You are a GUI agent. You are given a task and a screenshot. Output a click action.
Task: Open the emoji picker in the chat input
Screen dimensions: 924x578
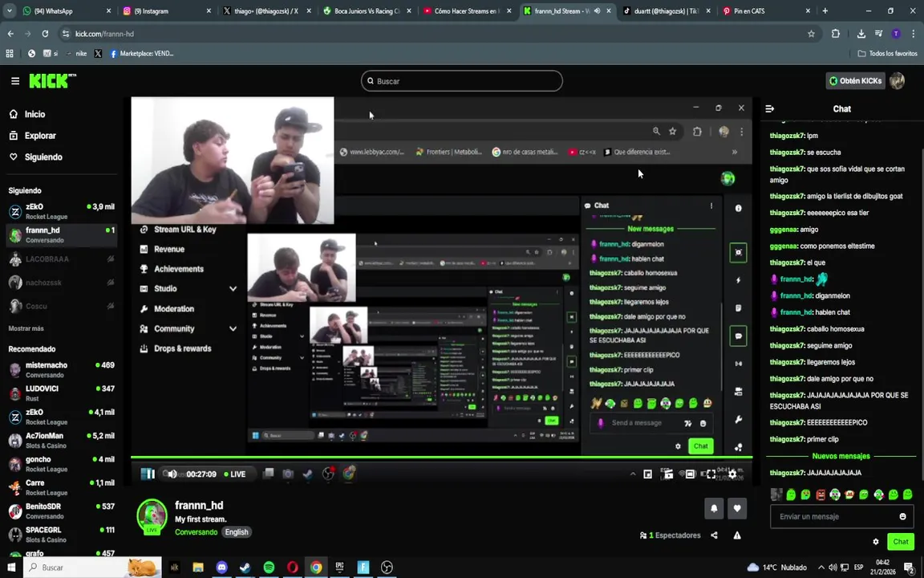pyautogui.click(x=902, y=516)
